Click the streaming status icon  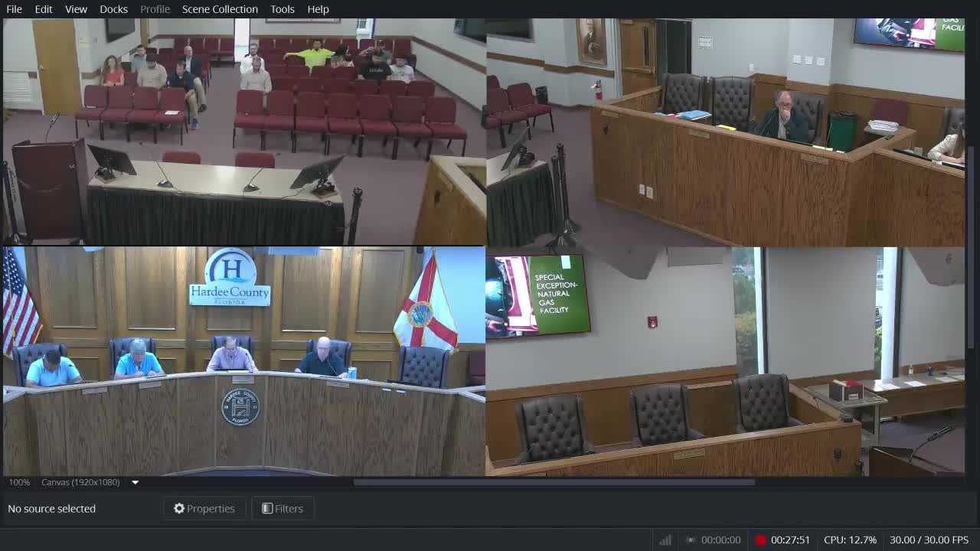point(691,540)
